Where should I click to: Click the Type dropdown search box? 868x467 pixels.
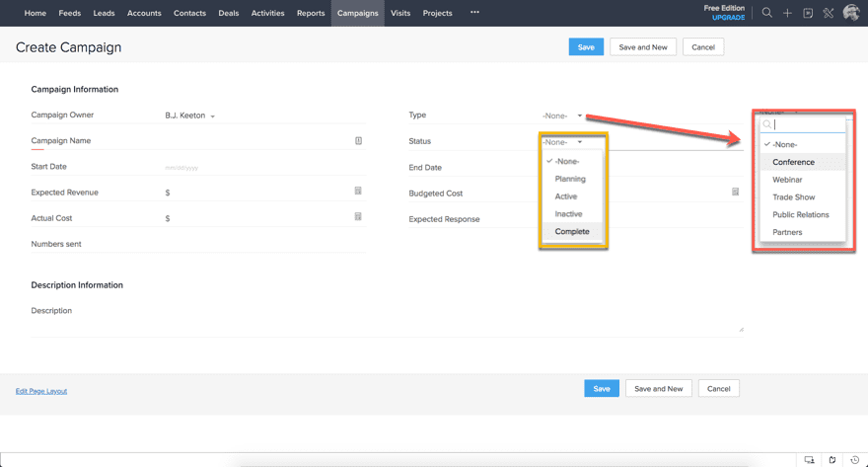(803, 124)
